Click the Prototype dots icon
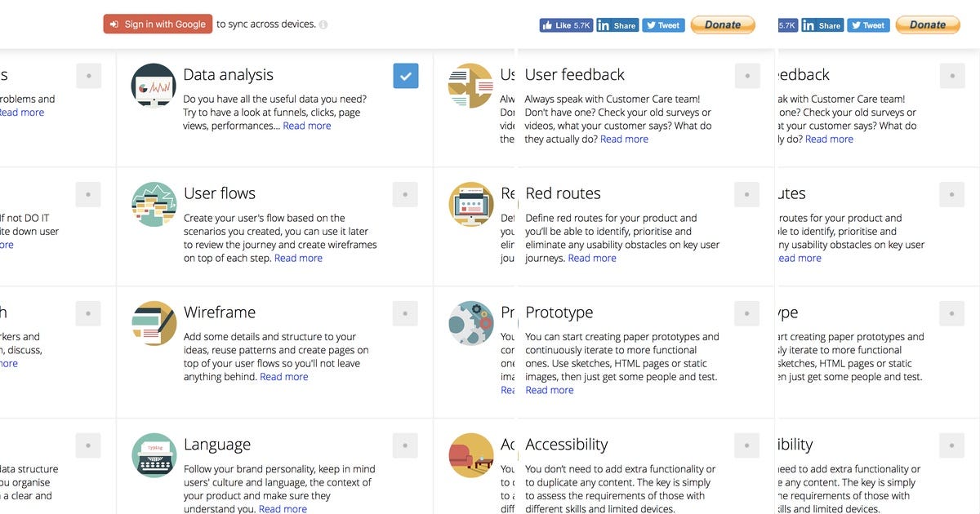The width and height of the screenshot is (980, 514). [471, 323]
